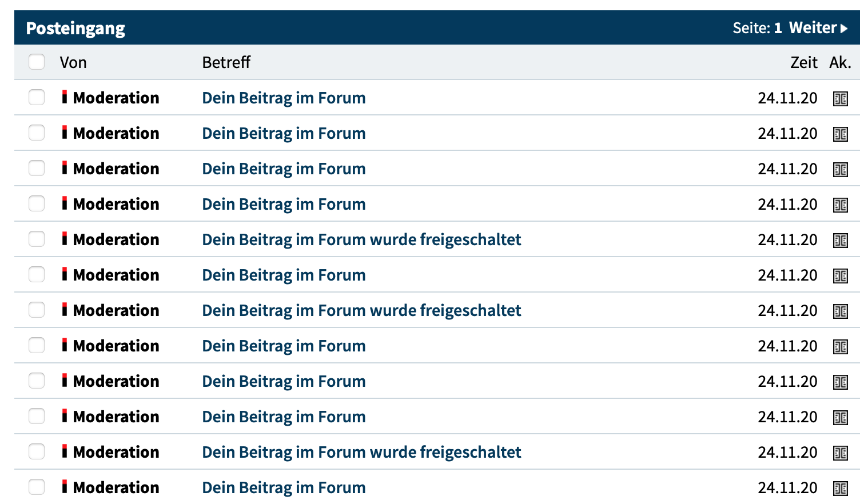
Task: Enable the checkbox on the last message row
Action: (x=36, y=486)
